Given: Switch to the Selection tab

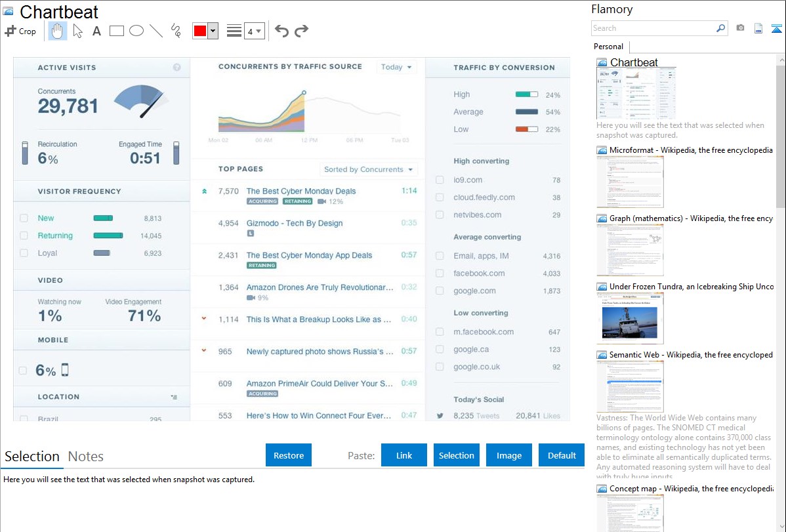Looking at the screenshot, I should 32,457.
